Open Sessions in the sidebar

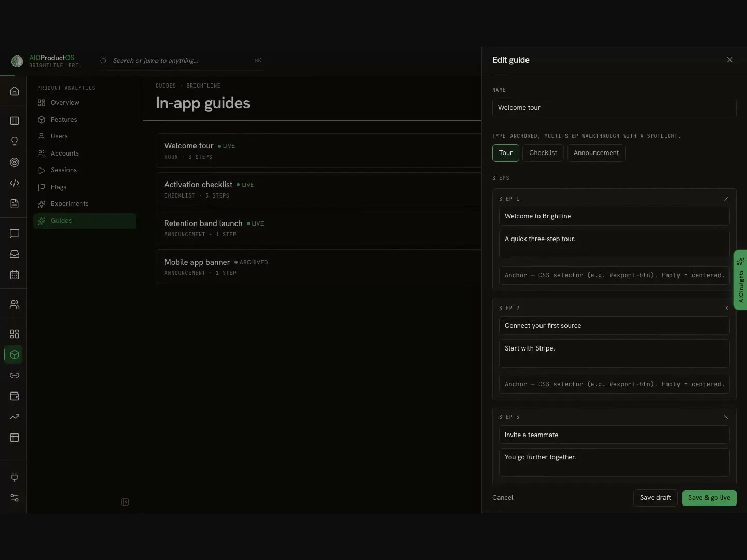[85, 170]
